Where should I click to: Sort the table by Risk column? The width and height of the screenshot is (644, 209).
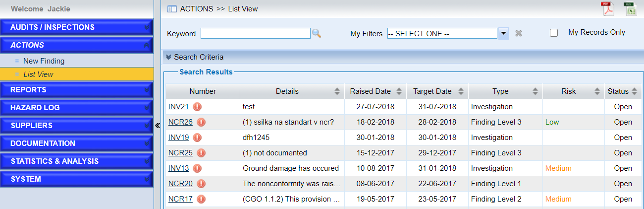568,91
